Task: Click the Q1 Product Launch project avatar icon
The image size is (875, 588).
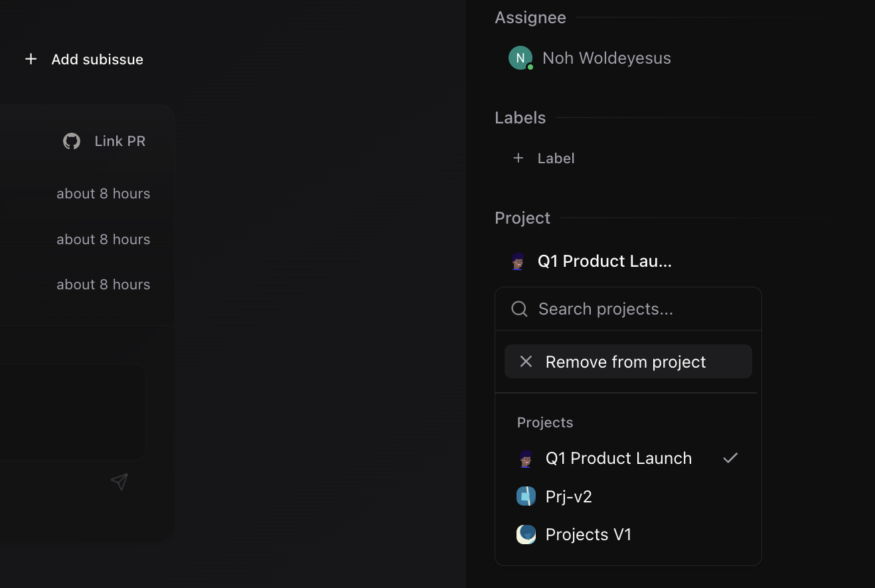Action: point(526,458)
